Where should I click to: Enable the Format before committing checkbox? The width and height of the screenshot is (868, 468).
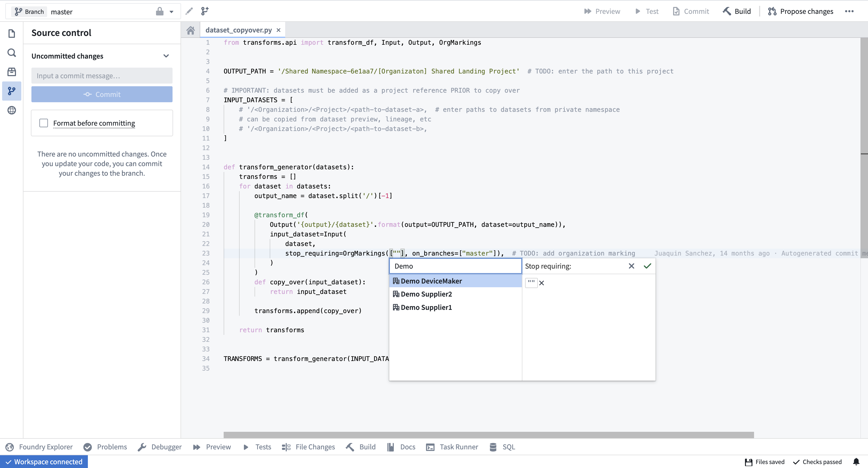(43, 123)
